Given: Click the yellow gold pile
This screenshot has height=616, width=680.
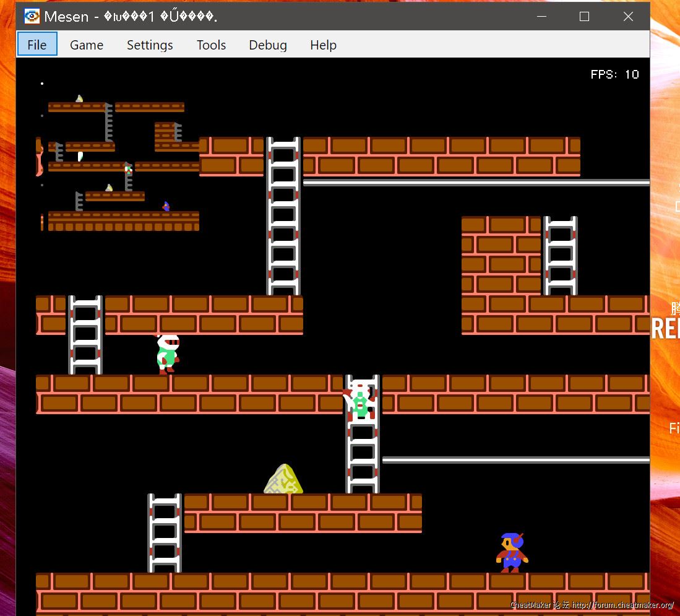Looking at the screenshot, I should 283,479.
